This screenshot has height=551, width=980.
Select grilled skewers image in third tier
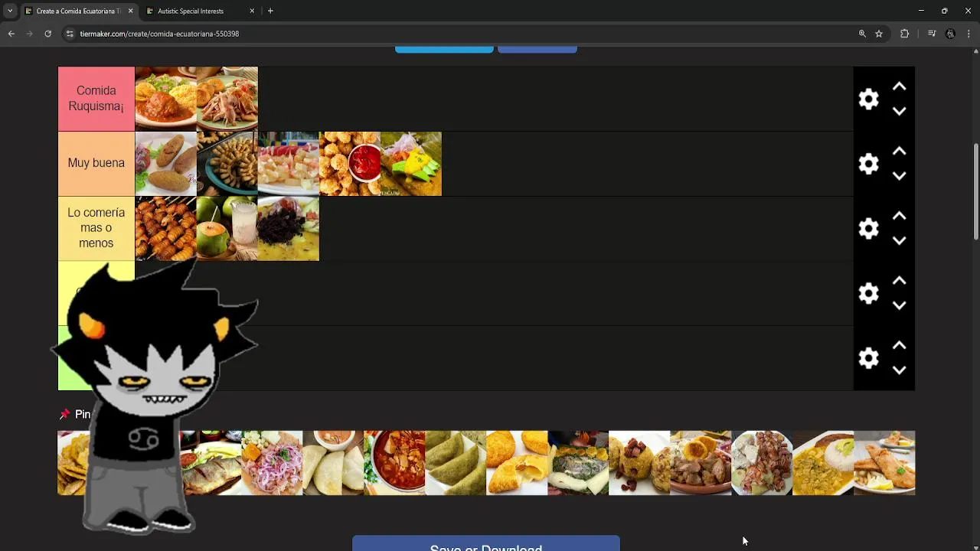coord(165,229)
